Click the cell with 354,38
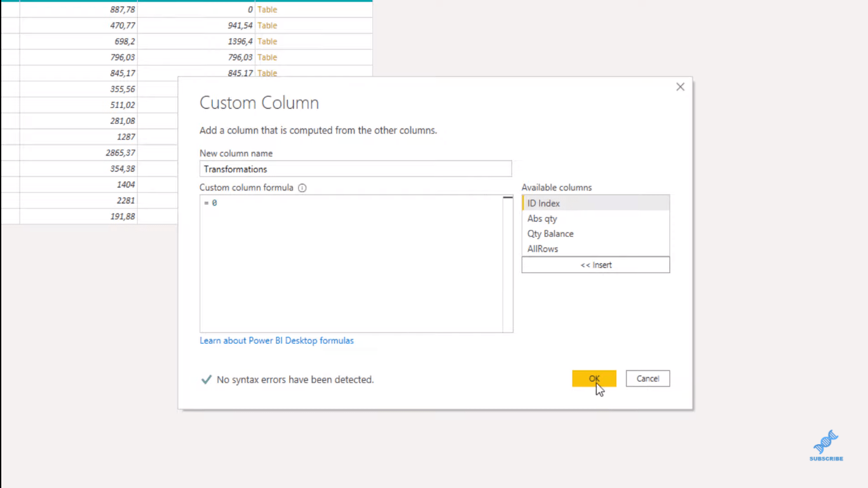 click(x=79, y=168)
